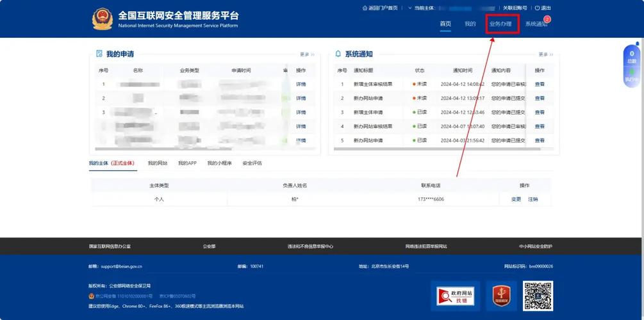Click 返回门户首页 link

point(383,8)
